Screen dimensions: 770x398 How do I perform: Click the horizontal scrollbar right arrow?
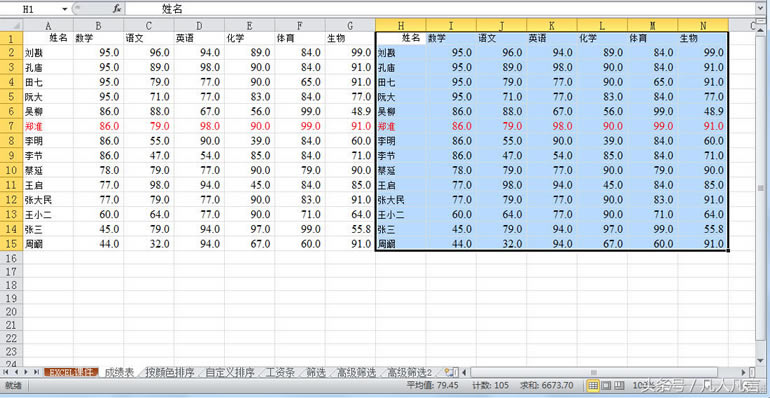point(743,372)
